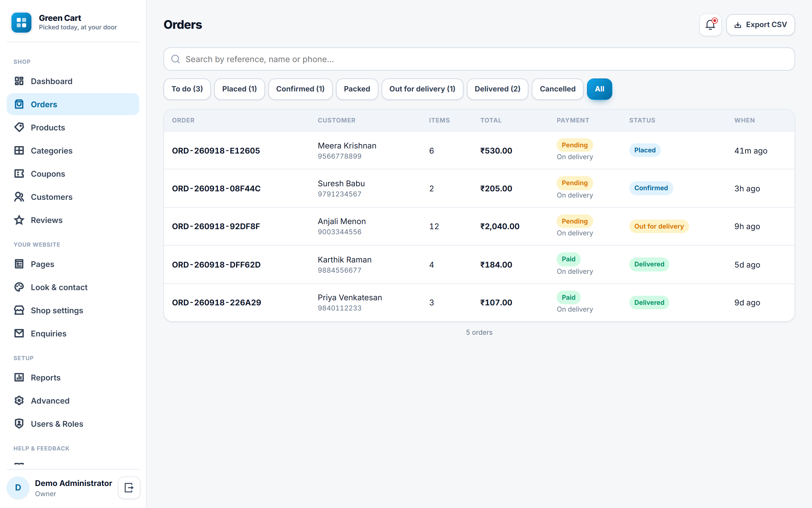Click the Customers people icon
812x508 pixels.
19,197
